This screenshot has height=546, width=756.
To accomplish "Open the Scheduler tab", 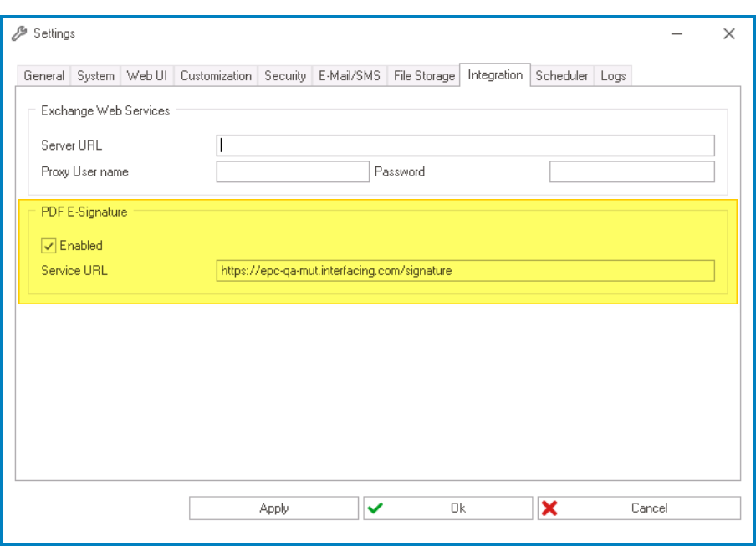I will point(562,75).
